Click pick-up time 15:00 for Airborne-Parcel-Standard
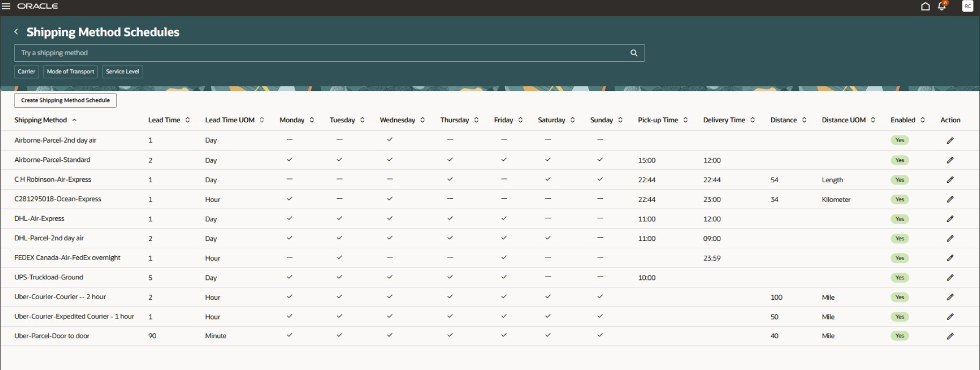The width and height of the screenshot is (980, 370). (x=647, y=160)
